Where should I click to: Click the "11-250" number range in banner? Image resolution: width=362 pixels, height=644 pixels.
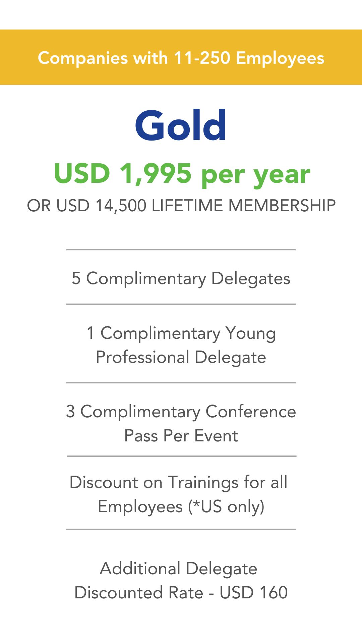pyautogui.click(x=202, y=58)
